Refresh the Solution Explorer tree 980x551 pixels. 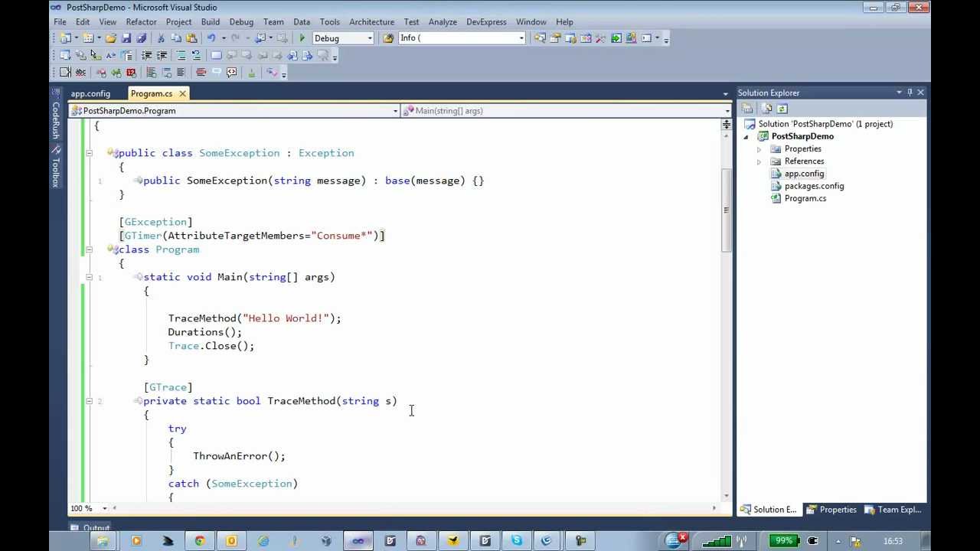[782, 109]
